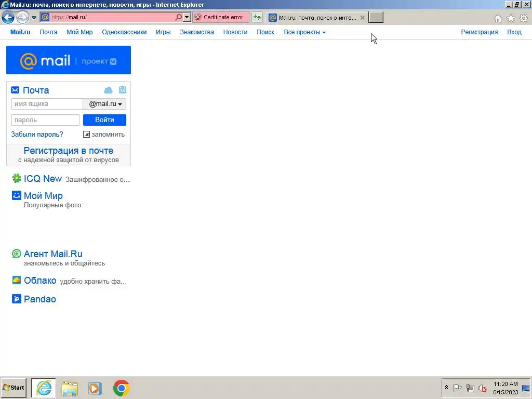Open the Certificate error security report

pyautogui.click(x=220, y=17)
